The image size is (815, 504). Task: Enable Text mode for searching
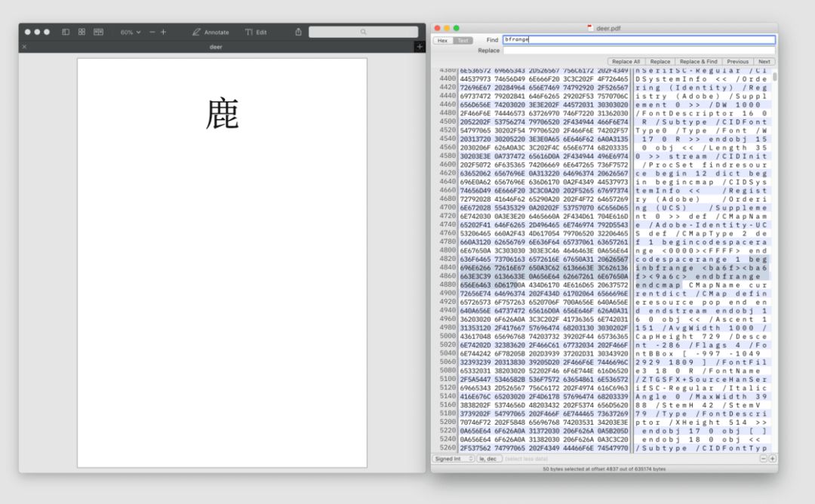click(x=463, y=41)
